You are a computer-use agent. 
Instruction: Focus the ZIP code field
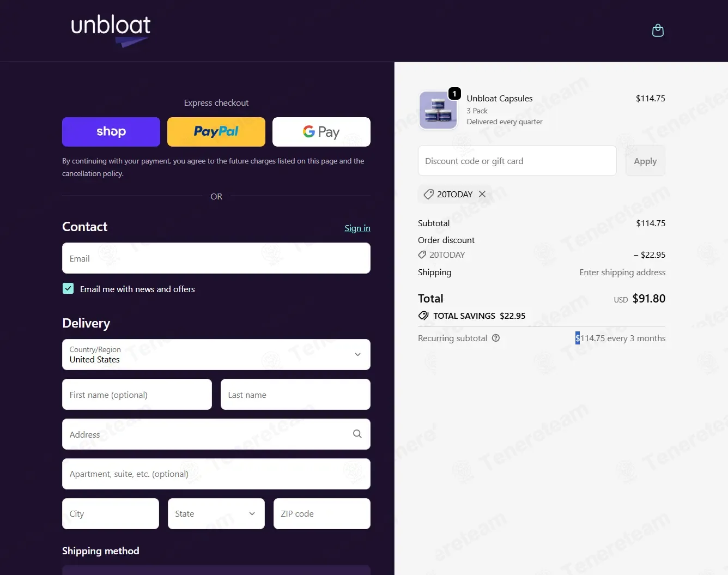click(321, 514)
